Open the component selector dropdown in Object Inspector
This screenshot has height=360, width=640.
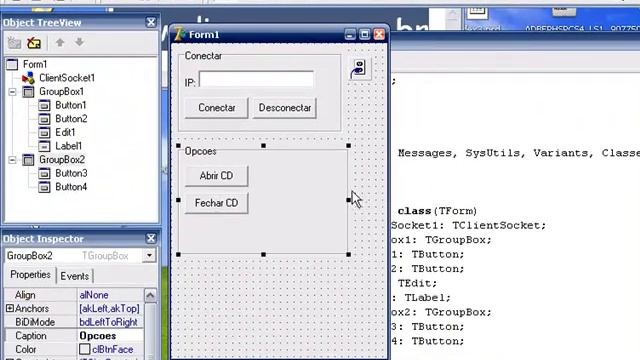149,256
